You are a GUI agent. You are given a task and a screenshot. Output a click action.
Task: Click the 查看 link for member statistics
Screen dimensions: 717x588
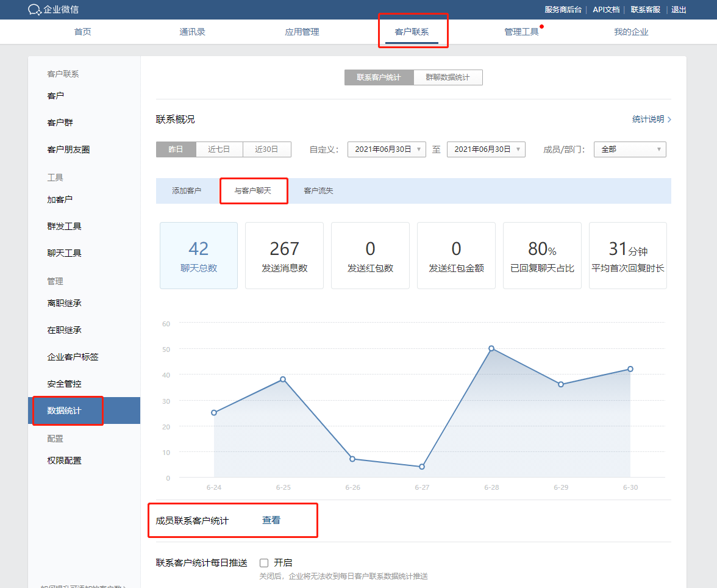[271, 520]
